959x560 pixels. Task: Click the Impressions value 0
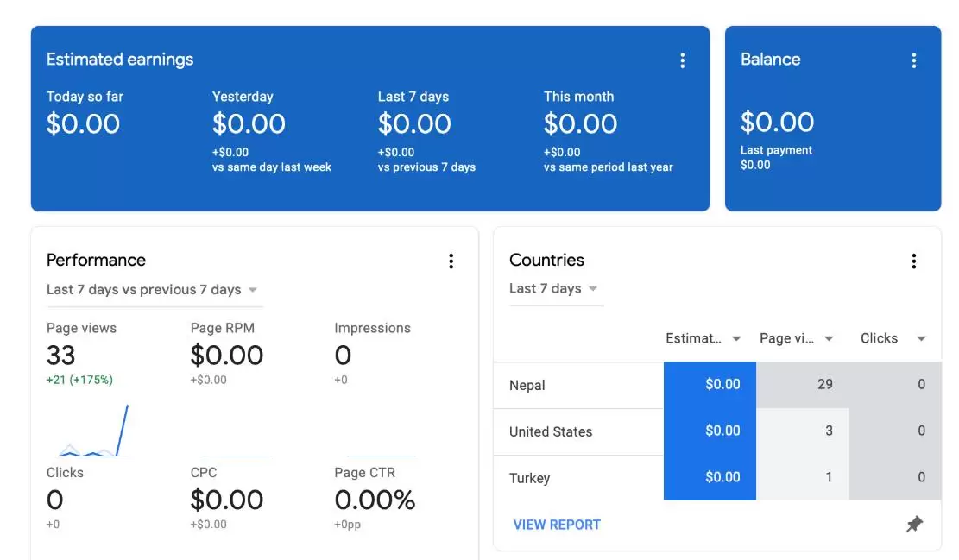343,356
